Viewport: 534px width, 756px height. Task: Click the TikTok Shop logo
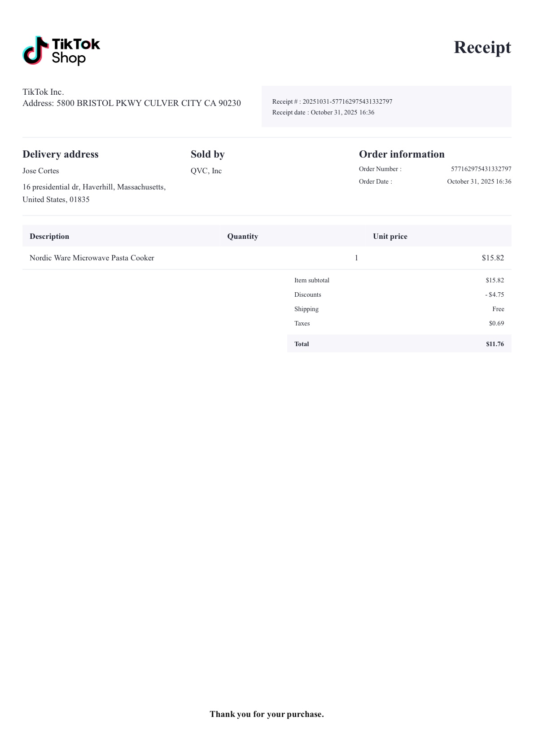coord(61,51)
